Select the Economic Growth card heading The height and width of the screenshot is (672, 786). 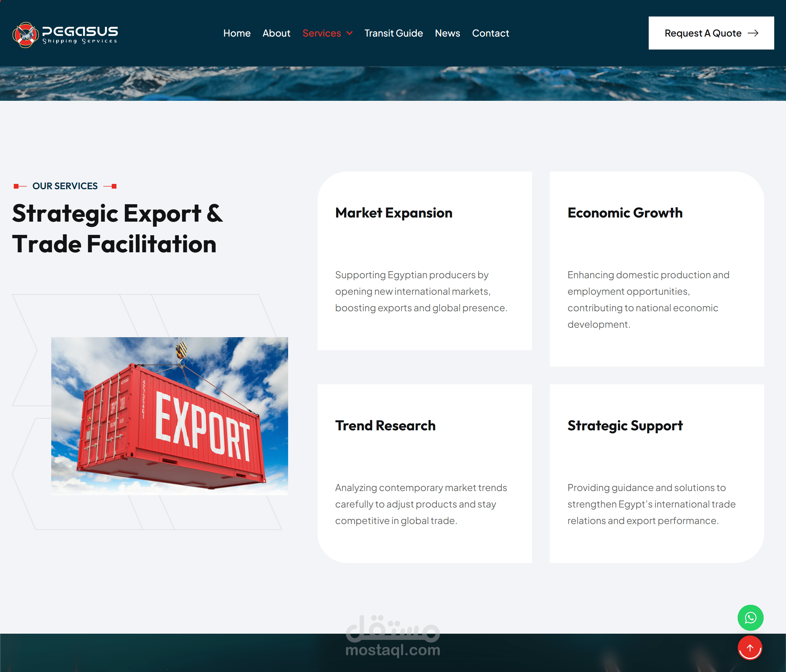pos(625,213)
